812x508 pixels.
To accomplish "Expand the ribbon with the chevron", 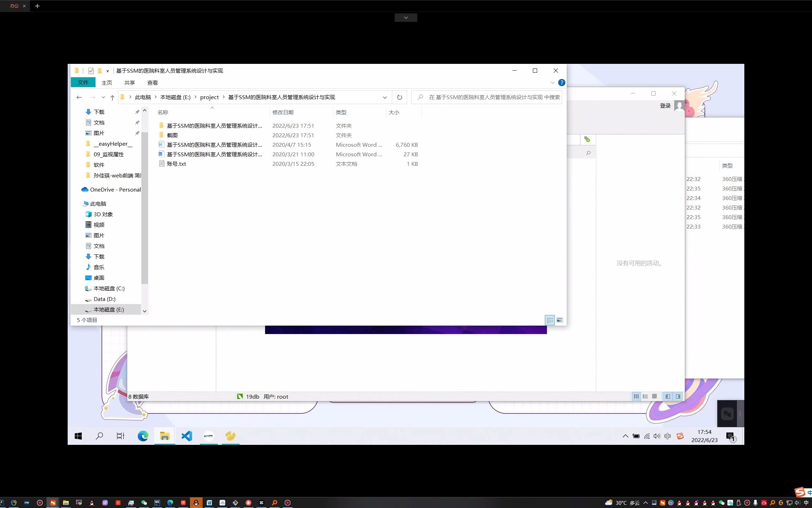I will click(552, 83).
